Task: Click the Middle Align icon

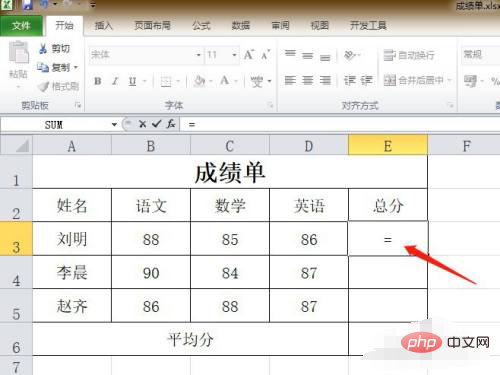Action: (x=307, y=55)
